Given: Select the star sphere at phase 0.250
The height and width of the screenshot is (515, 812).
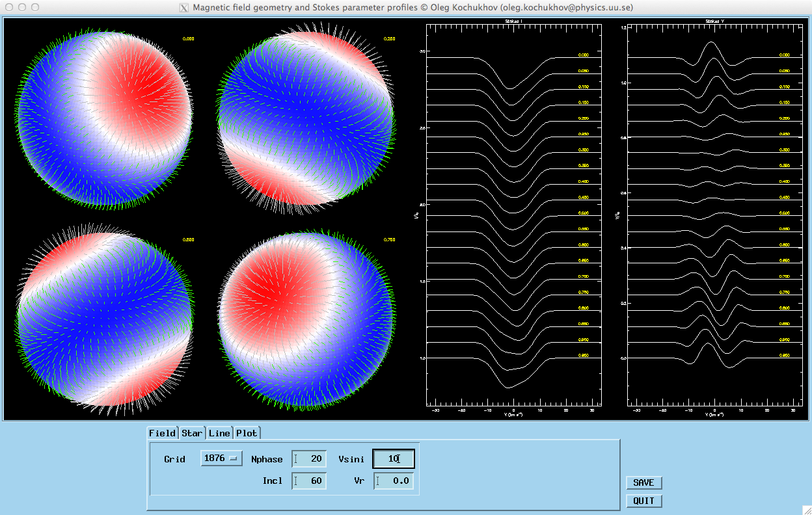Looking at the screenshot, I should (x=306, y=118).
